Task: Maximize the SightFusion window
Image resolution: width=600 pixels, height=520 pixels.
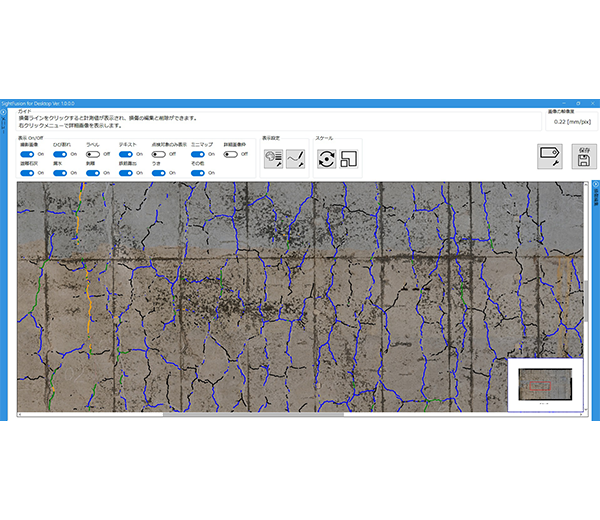Action: (x=578, y=103)
